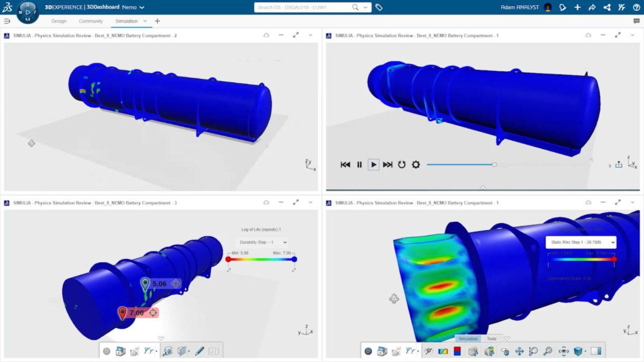Open the Durability Step dropdown

(x=262, y=242)
